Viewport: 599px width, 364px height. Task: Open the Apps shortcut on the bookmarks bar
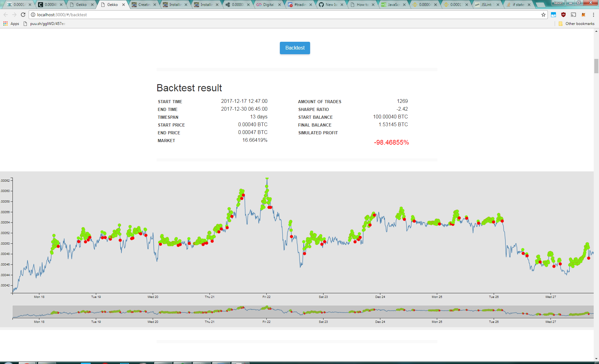point(12,23)
